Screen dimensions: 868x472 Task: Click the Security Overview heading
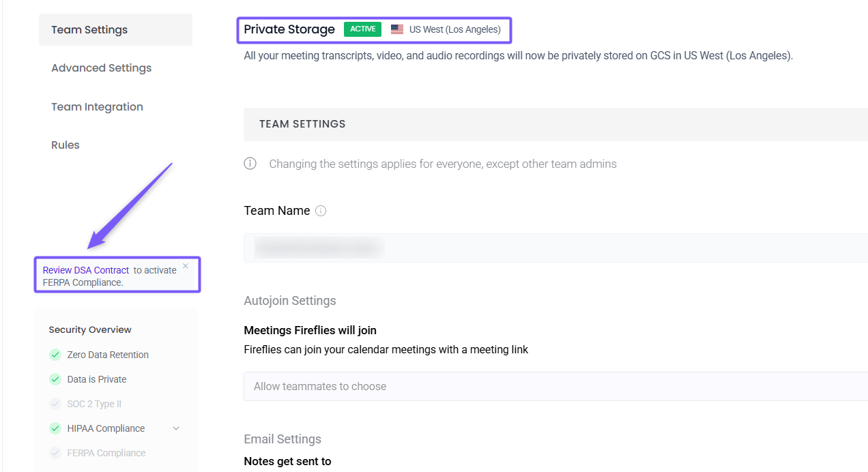pyautogui.click(x=90, y=330)
